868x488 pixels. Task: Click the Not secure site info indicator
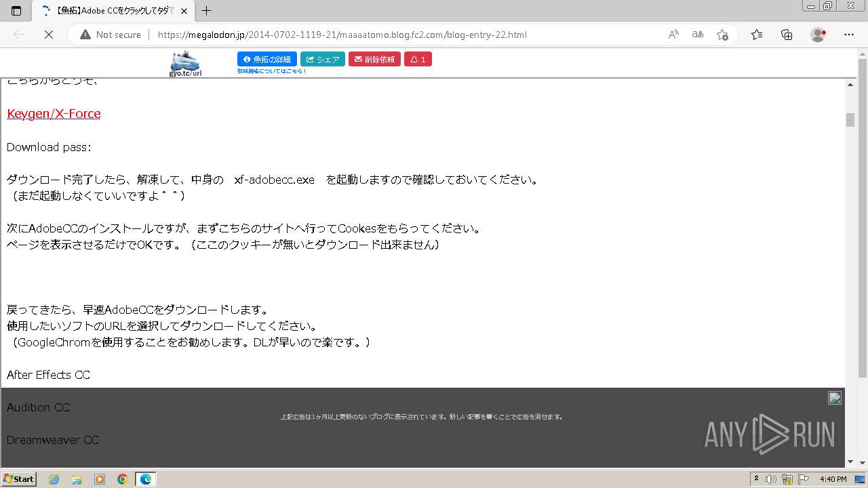point(111,35)
